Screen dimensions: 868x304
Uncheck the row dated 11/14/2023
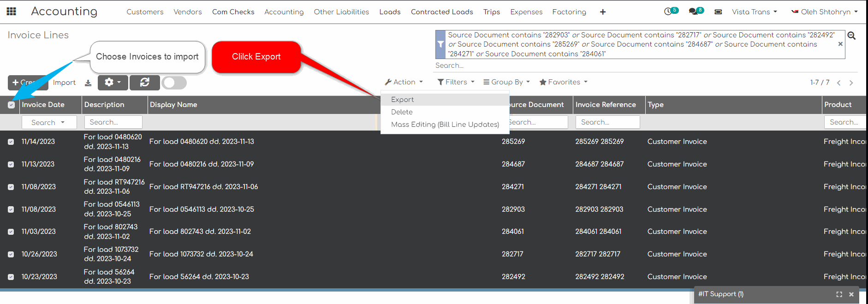click(11, 142)
